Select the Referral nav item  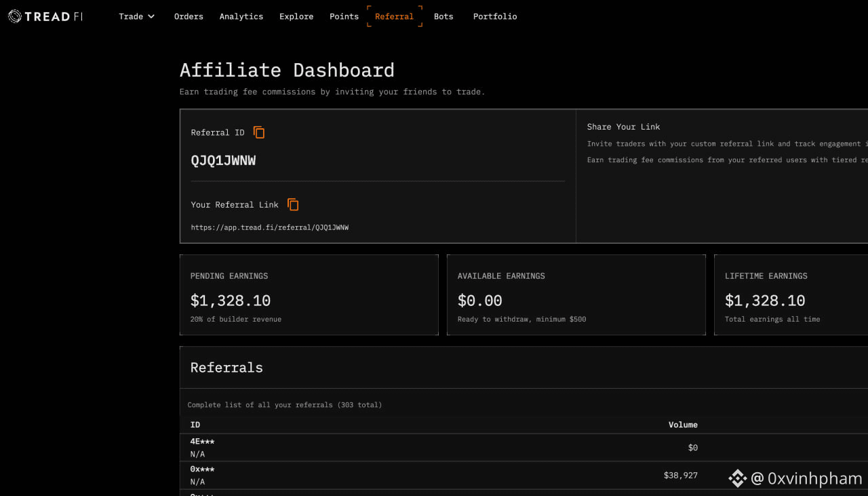[394, 16]
